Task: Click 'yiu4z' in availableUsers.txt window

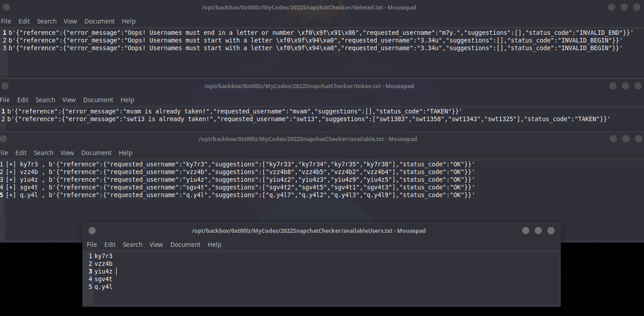Action: [103, 271]
